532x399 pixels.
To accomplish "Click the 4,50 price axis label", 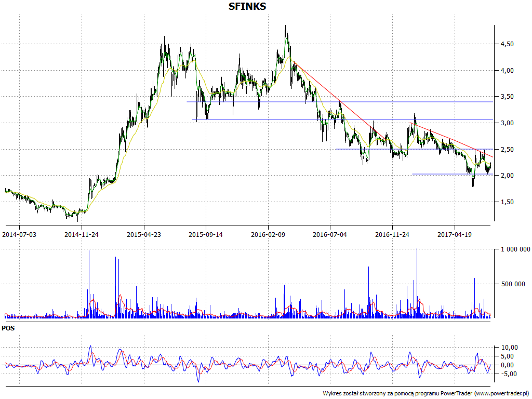I will 507,44.
